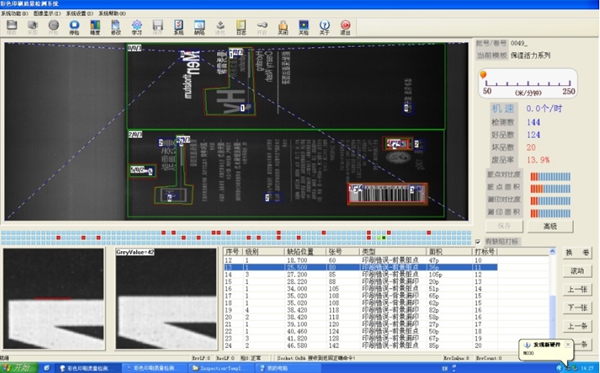
Task: Open the 系统功能 menu
Action: click(15, 13)
